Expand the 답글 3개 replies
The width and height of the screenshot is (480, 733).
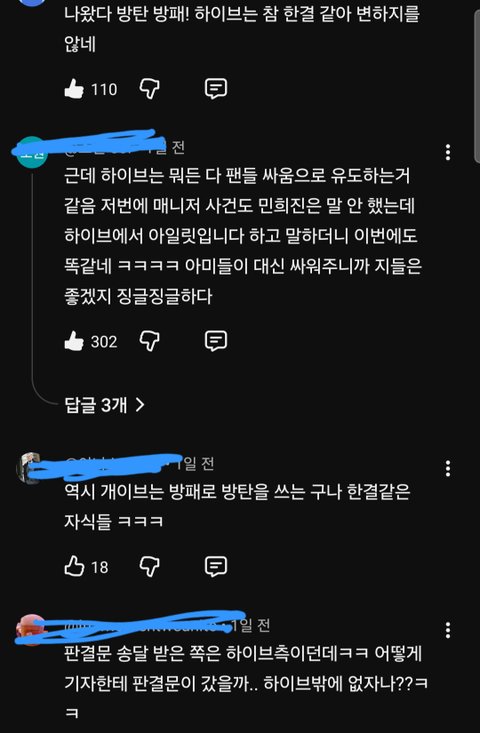pyautogui.click(x=104, y=405)
